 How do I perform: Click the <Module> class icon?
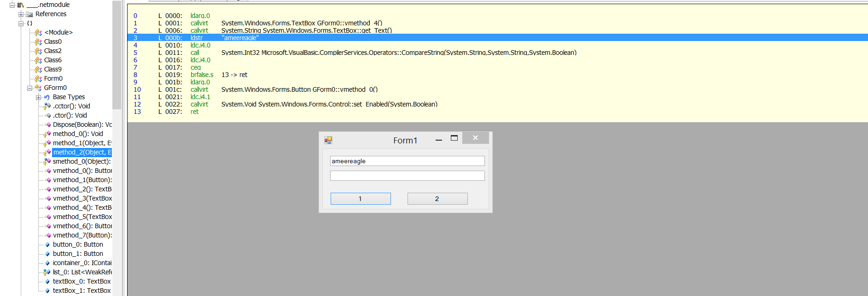click(38, 33)
